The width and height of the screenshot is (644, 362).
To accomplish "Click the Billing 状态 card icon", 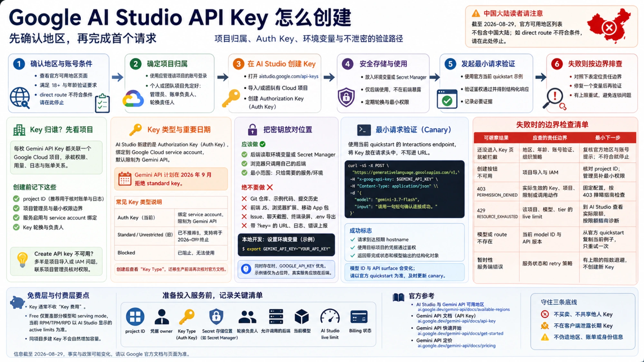I will point(359,317).
